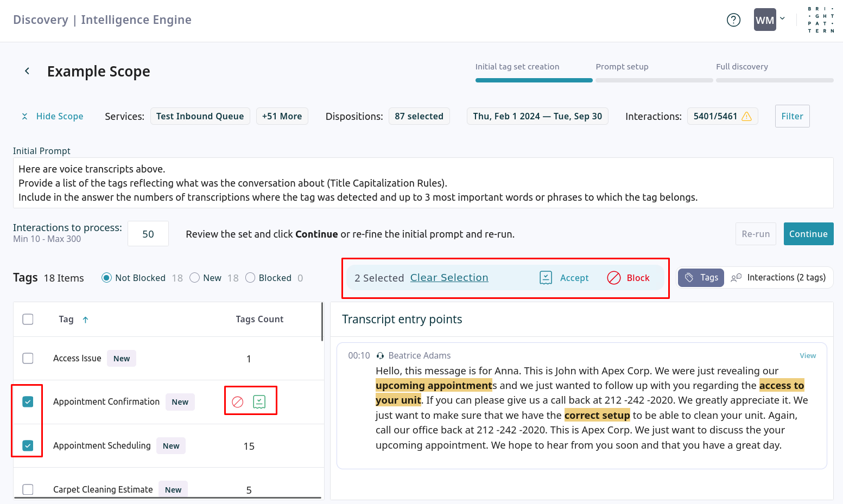Viewport: 843px width, 504px height.
Task: Block the Appointment Confirmation tag via row icon
Action: (237, 402)
